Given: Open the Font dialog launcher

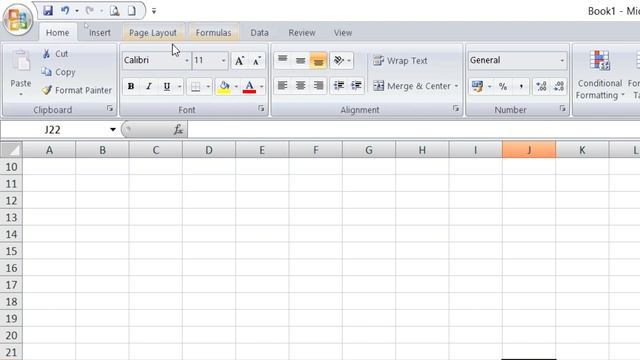Looking at the screenshot, I should (x=261, y=109).
